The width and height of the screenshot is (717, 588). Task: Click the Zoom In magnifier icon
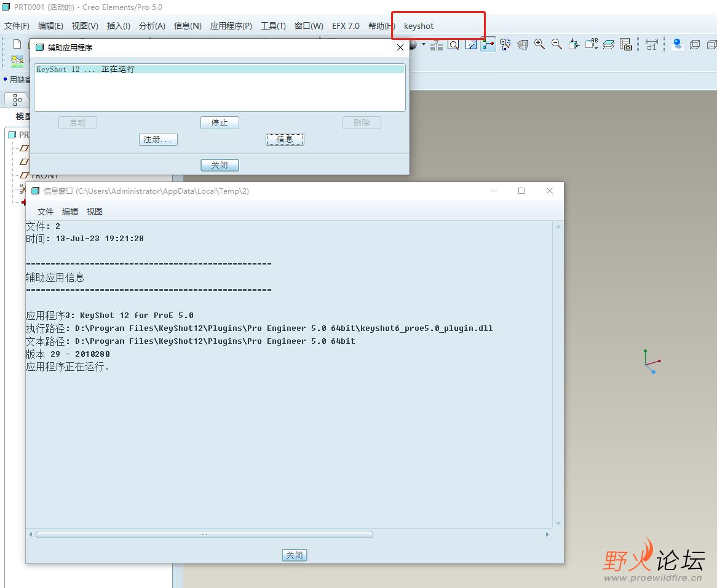coord(539,44)
